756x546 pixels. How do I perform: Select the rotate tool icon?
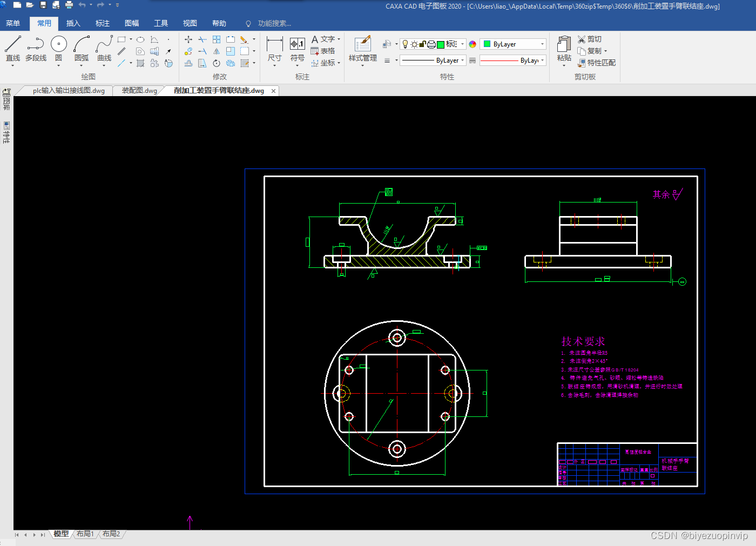[217, 63]
